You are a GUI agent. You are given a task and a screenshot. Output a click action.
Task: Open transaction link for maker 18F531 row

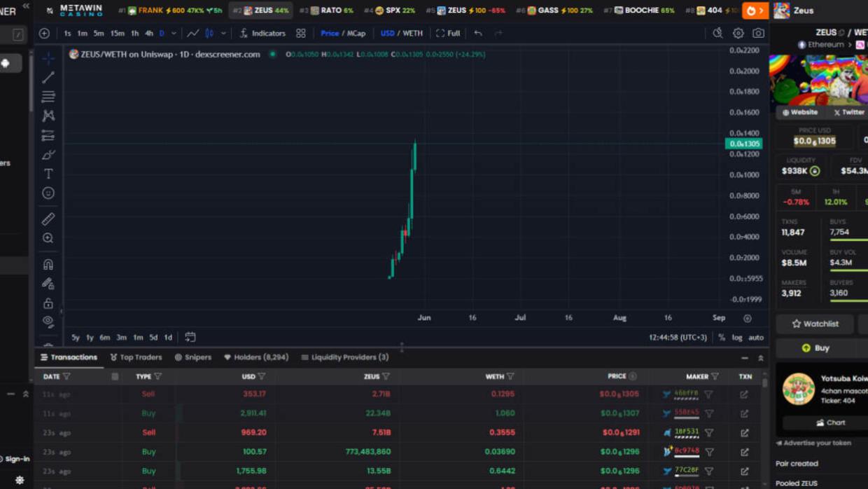744,433
